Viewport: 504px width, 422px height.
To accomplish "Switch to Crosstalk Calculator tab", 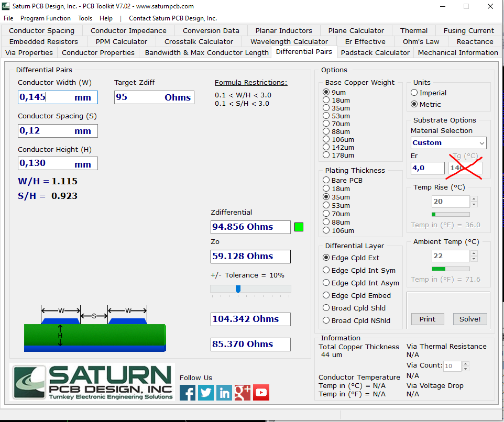I will point(199,41).
